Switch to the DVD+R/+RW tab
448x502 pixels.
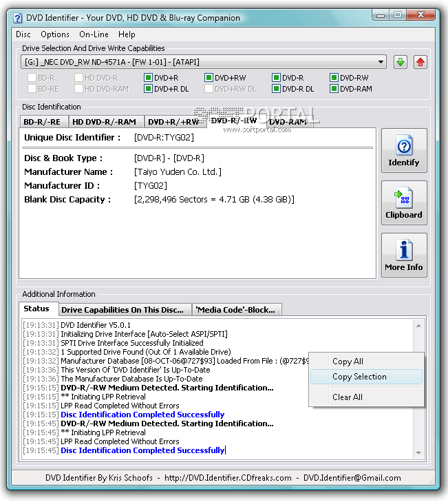(175, 122)
